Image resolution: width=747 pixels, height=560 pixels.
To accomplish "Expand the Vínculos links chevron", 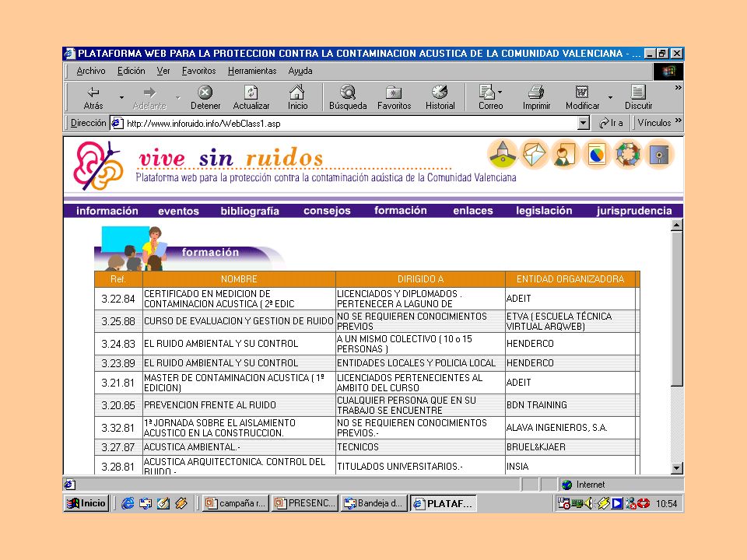I will click(678, 121).
